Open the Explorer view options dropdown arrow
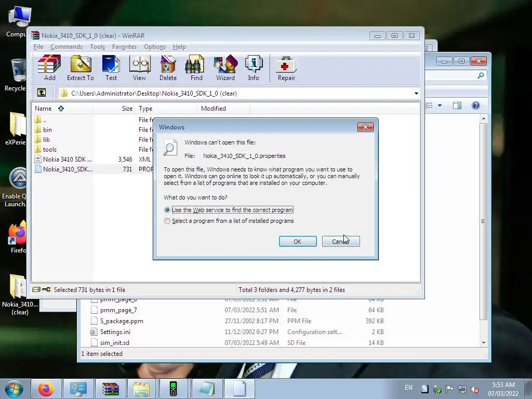The height and width of the screenshot is (399, 532). pos(440,105)
